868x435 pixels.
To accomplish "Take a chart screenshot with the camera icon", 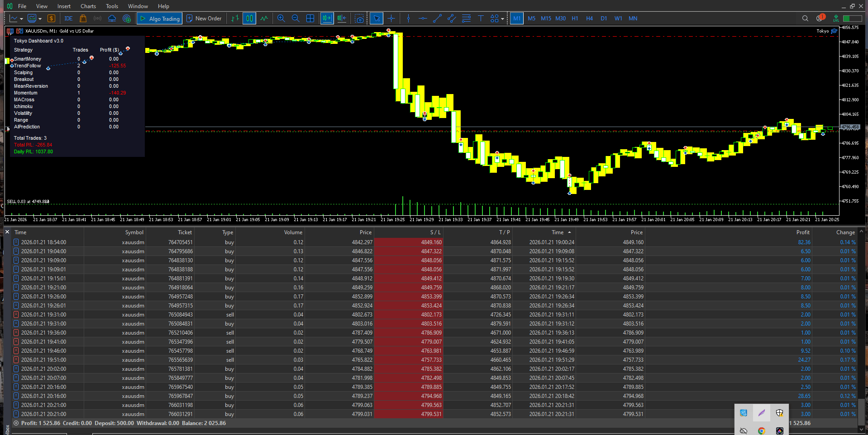I will (x=359, y=18).
